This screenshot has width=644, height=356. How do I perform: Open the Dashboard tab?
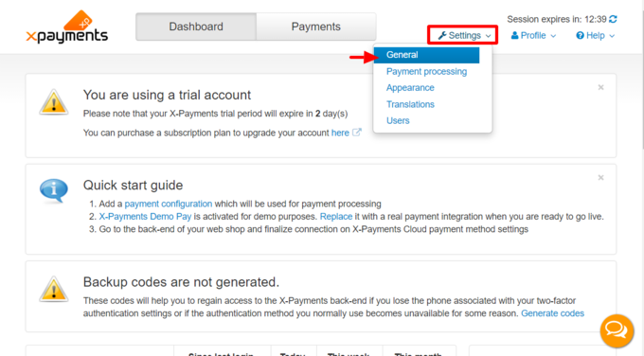click(196, 27)
